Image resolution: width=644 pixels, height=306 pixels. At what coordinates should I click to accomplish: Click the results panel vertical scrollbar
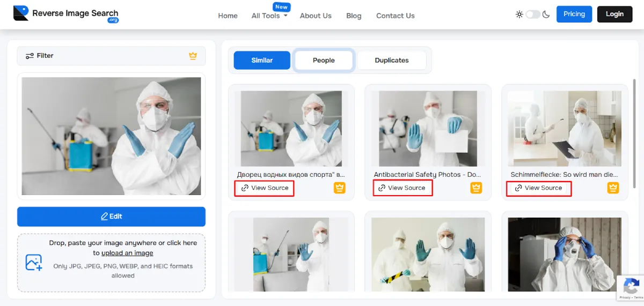[634, 134]
